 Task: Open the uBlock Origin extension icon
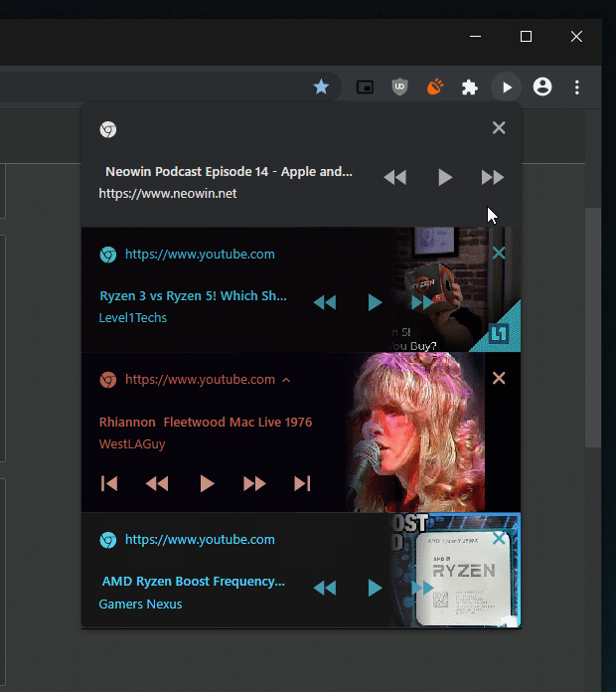tap(399, 86)
